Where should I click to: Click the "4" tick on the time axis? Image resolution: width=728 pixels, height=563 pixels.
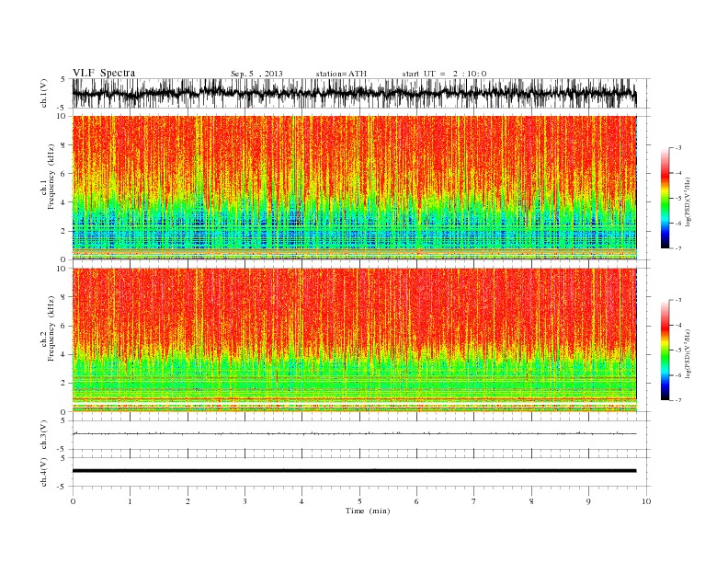(x=301, y=501)
